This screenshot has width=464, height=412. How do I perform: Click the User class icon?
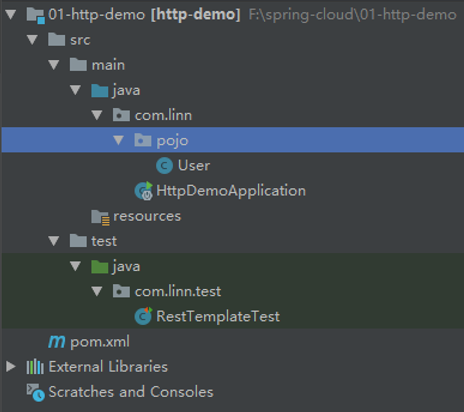[164, 166]
